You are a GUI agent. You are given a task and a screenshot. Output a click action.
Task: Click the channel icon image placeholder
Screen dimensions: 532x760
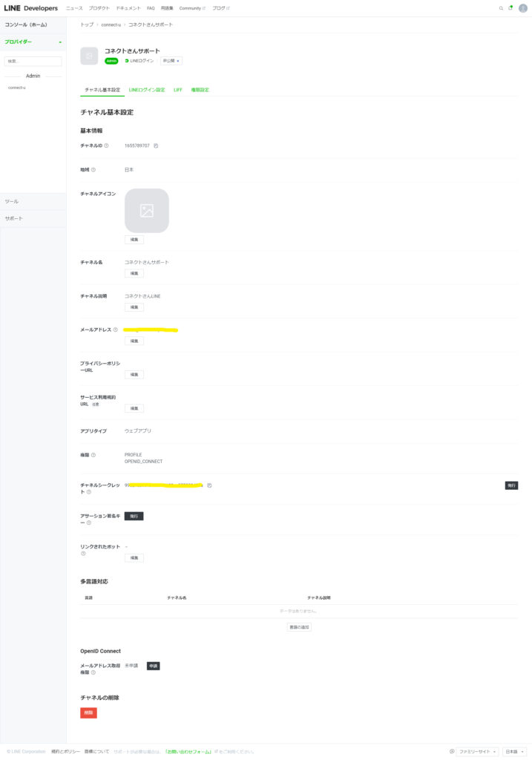tap(147, 211)
